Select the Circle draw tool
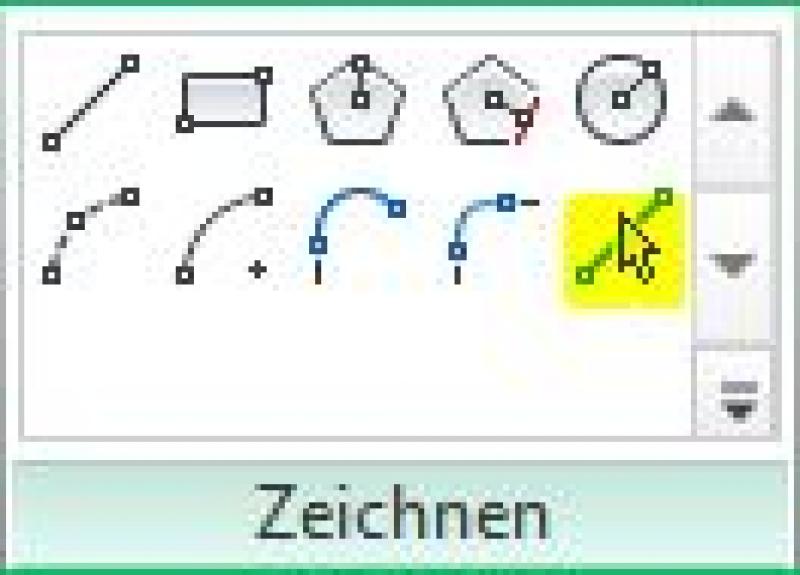This screenshot has width=800, height=575. coord(621,99)
